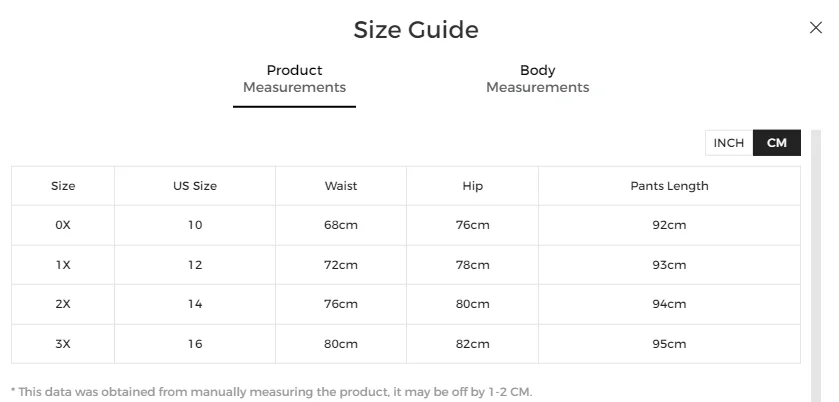Select the CM unit toggle
This screenshot has width=839, height=402.
(x=777, y=143)
